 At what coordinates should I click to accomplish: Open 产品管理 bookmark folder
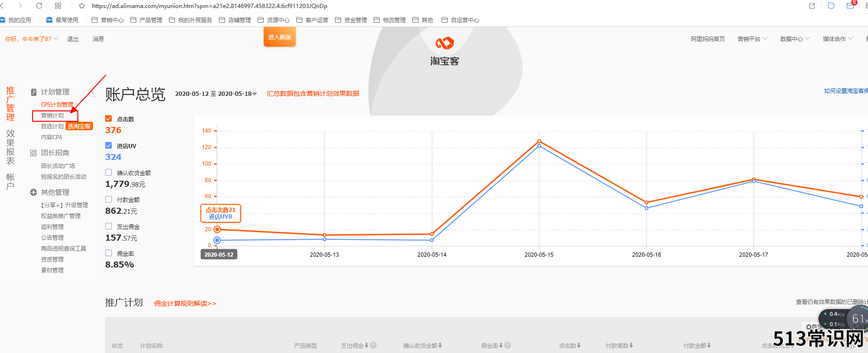tap(146, 20)
